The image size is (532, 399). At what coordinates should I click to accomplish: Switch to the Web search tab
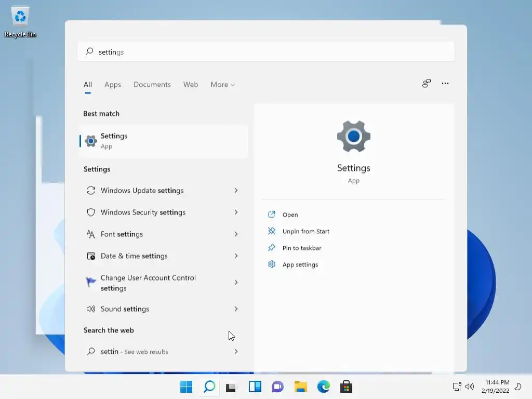click(x=191, y=85)
